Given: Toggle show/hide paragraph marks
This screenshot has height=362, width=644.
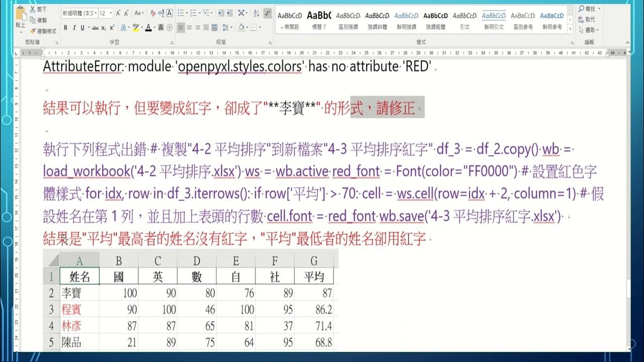Looking at the screenshot, I should [x=268, y=13].
